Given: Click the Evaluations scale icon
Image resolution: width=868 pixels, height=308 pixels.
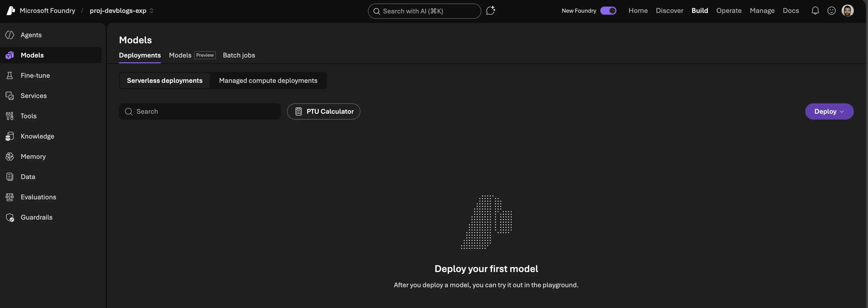Looking at the screenshot, I should [x=10, y=197].
